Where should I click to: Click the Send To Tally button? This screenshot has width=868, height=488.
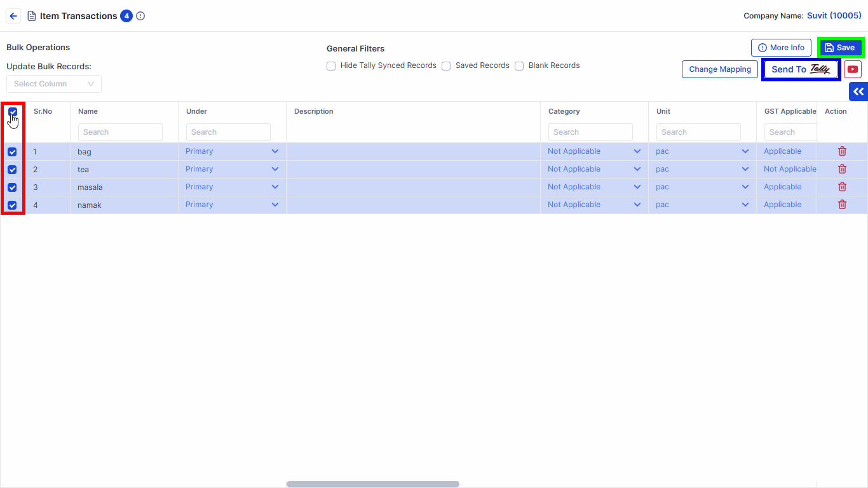point(801,69)
